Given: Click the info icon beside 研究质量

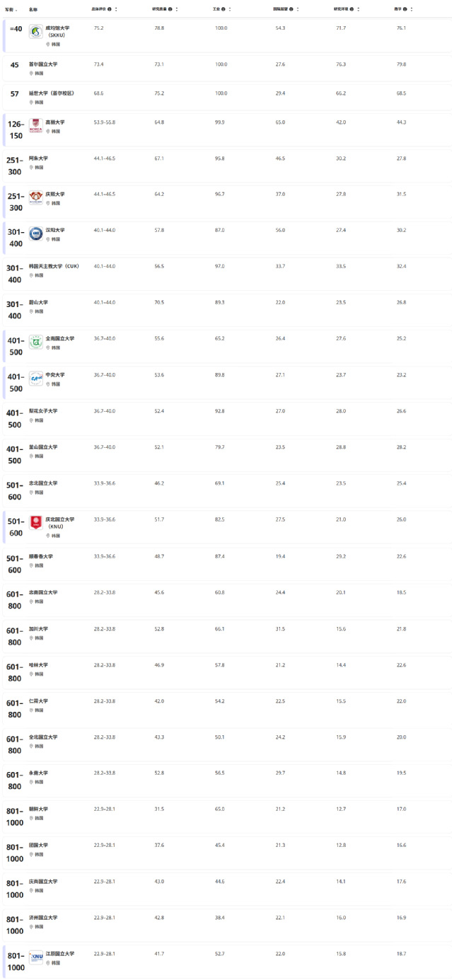Looking at the screenshot, I should click(x=170, y=9).
